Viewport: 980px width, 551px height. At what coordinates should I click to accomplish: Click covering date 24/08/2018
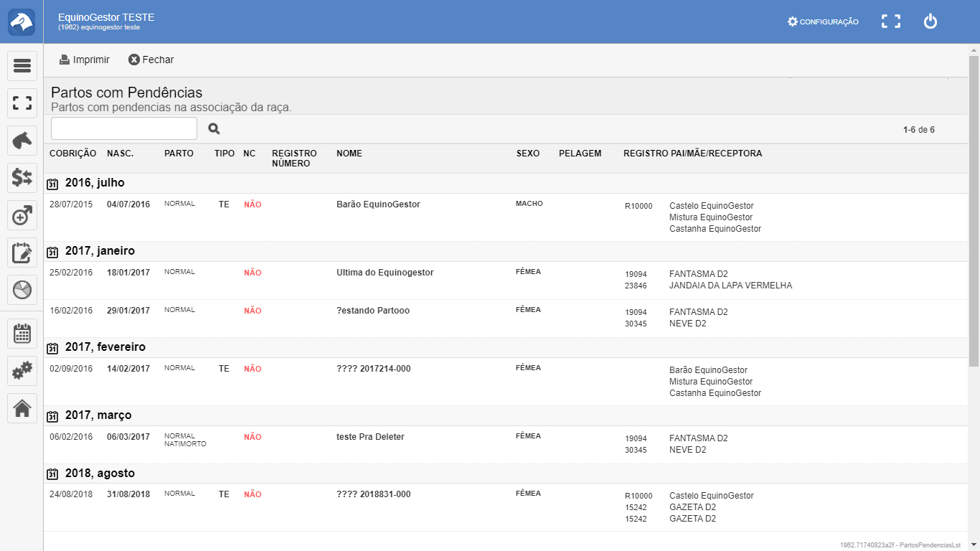pos(71,494)
